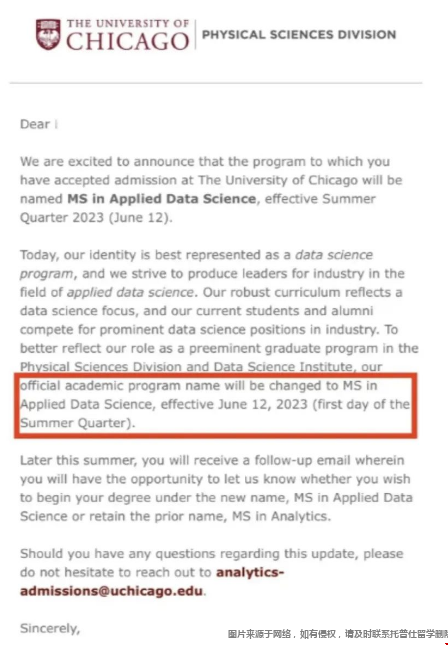Select the Physical Sciences Division header text
Viewport: 448px width, 645px height.
(299, 35)
